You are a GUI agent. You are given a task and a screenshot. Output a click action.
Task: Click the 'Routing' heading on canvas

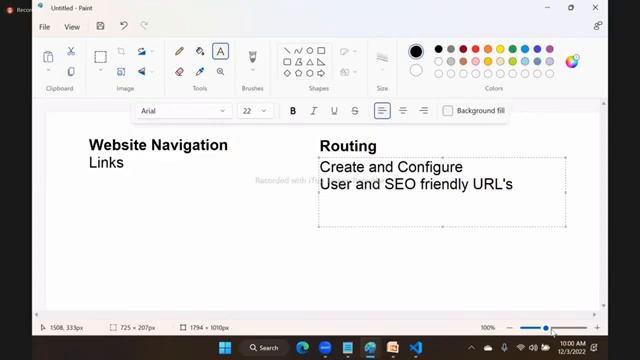coord(348,146)
